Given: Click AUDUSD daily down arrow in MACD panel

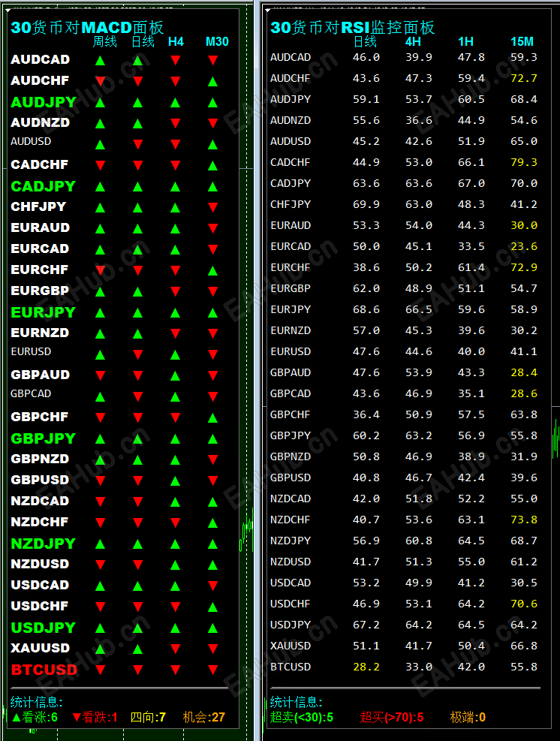Looking at the screenshot, I should pos(138,144).
